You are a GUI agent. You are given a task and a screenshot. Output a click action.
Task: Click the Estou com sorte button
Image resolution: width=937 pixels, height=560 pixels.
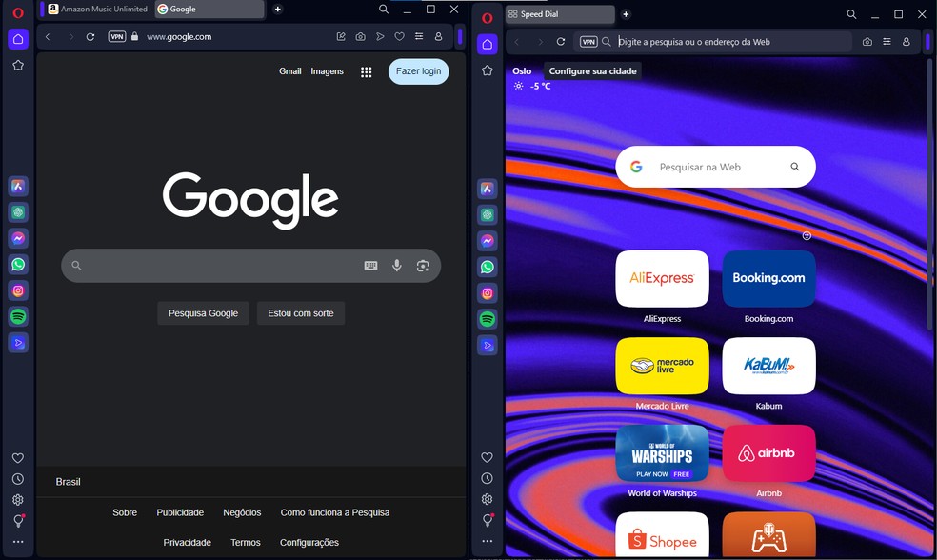(301, 313)
